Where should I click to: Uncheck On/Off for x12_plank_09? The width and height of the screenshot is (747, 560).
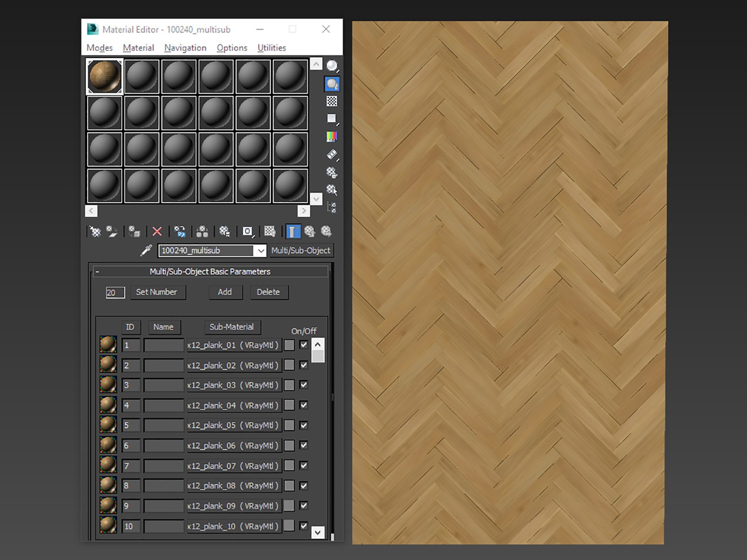pyautogui.click(x=304, y=506)
